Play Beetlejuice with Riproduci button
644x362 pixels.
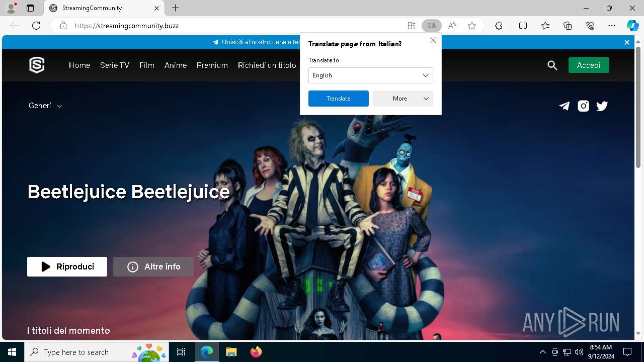67,266
